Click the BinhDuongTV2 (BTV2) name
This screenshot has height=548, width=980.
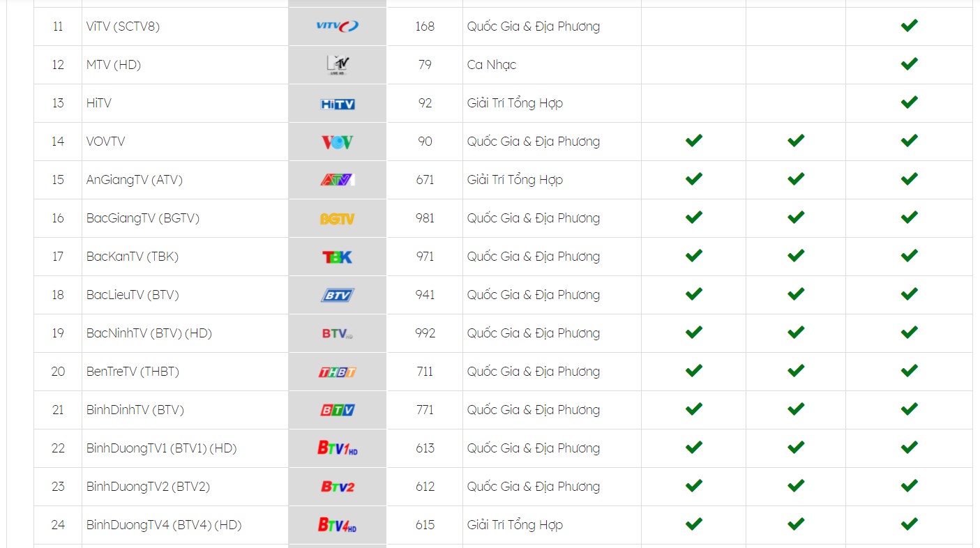(x=148, y=487)
